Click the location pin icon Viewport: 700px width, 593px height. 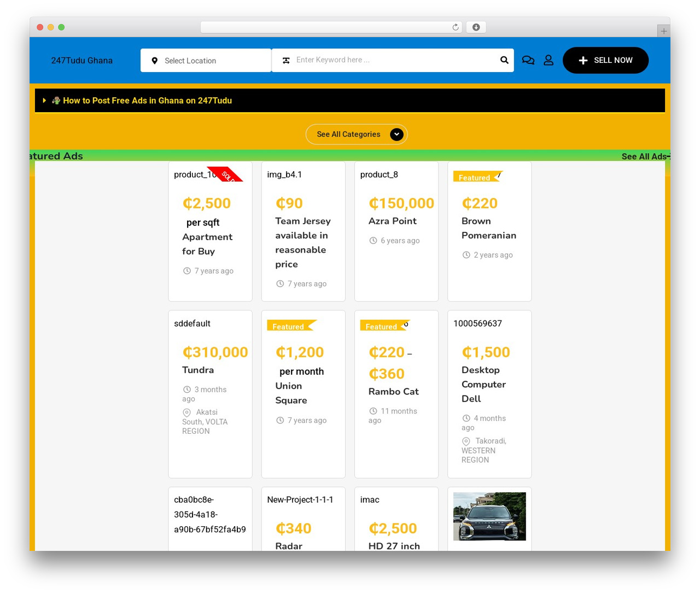(x=155, y=61)
